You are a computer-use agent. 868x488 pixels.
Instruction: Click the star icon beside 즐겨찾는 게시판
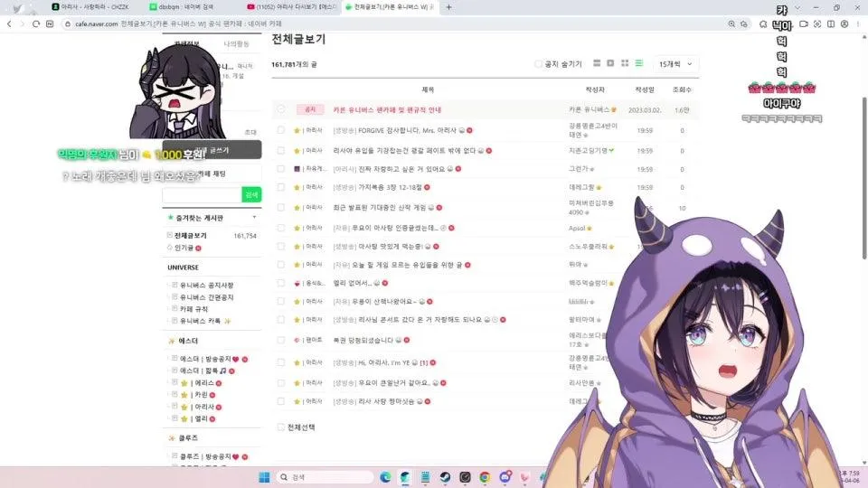(x=171, y=218)
